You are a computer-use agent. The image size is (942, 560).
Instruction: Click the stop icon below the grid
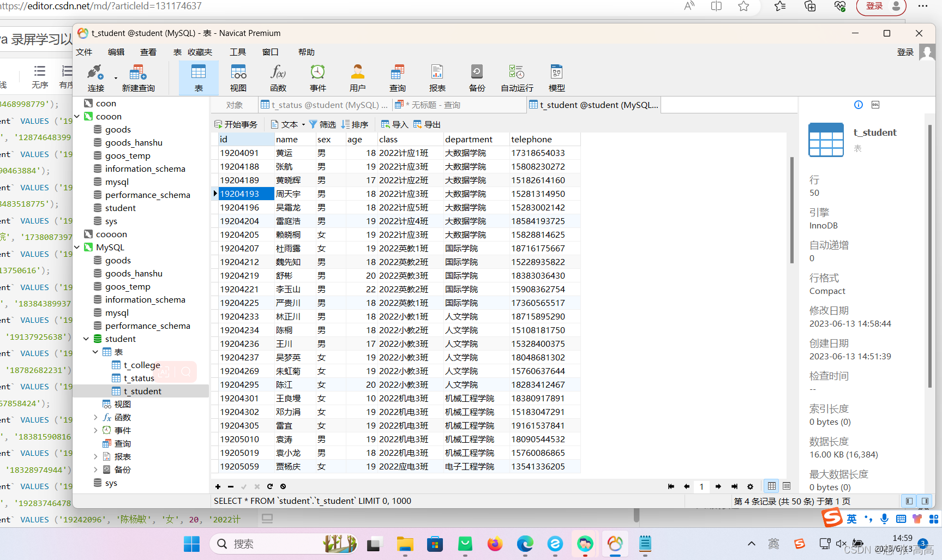283,486
